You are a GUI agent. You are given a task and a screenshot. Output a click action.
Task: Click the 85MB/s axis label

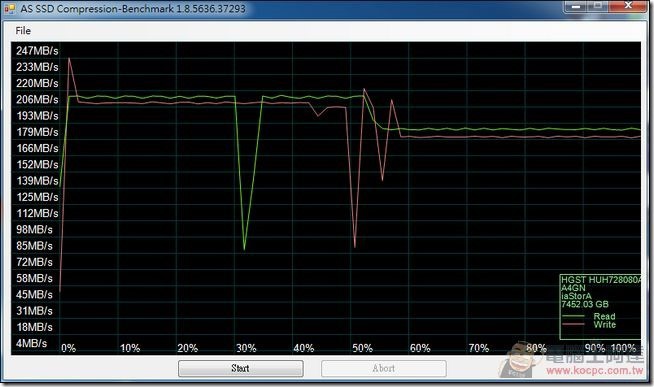(34, 246)
